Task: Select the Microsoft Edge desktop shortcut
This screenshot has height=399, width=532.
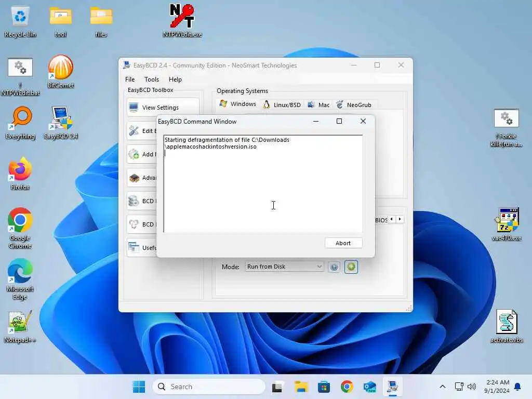Action: tap(20, 279)
